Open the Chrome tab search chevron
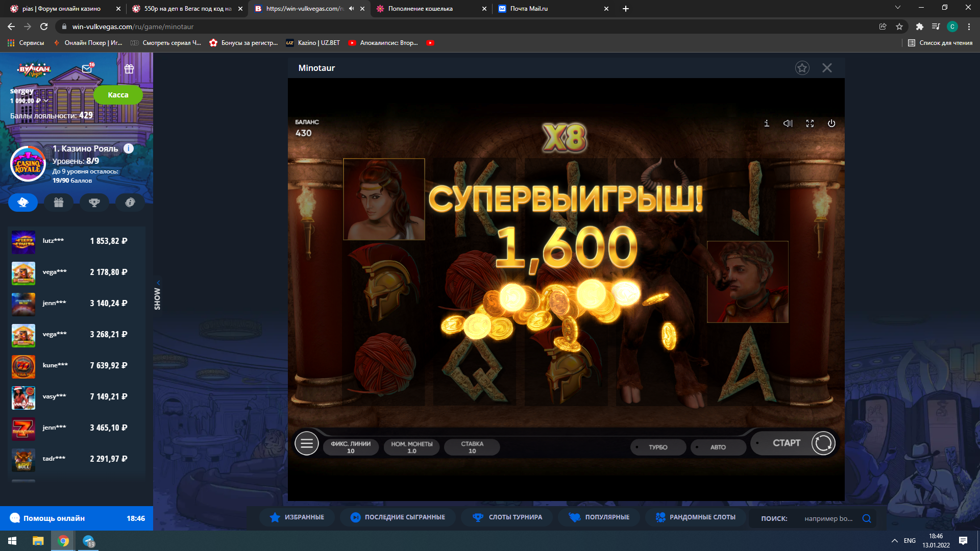This screenshot has width=980, height=551. [898, 8]
